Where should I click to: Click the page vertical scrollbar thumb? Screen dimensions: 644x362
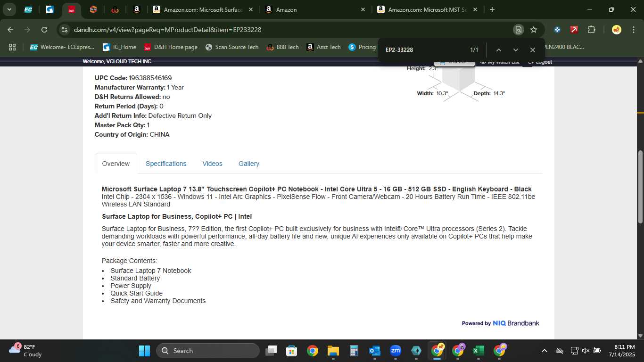(640, 187)
